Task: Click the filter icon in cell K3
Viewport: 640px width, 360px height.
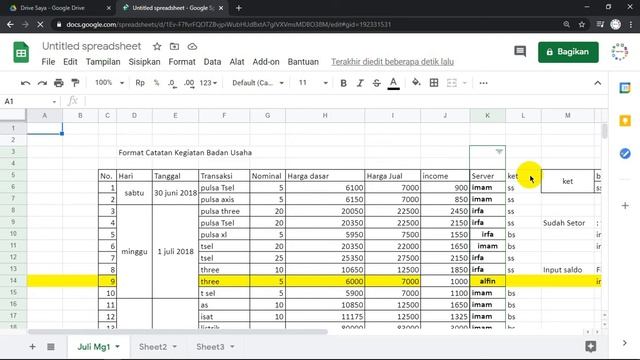Action: pyautogui.click(x=499, y=152)
